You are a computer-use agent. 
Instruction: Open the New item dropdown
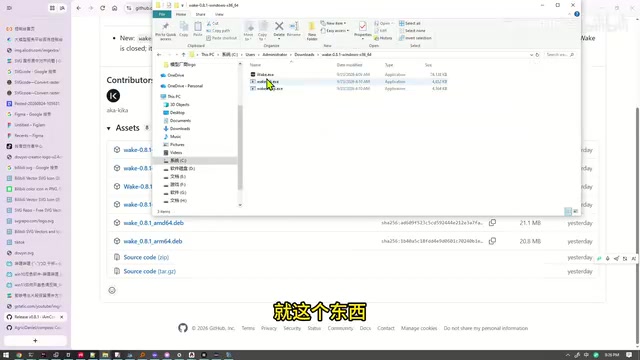pos(333,23)
